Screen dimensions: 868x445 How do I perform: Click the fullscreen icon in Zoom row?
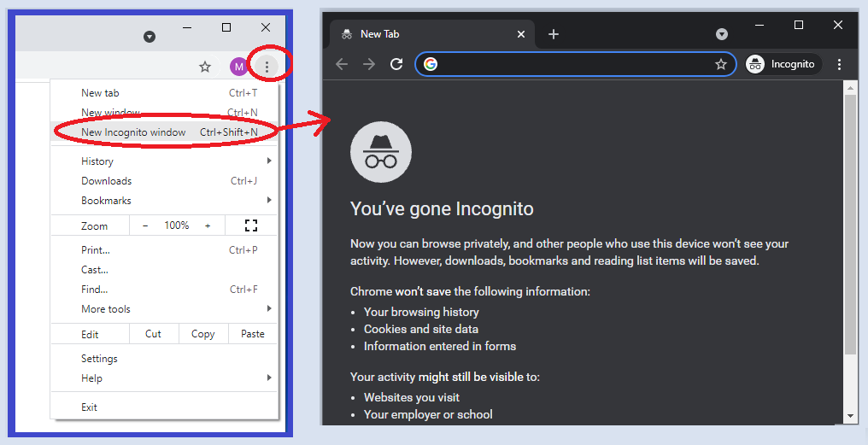click(251, 225)
